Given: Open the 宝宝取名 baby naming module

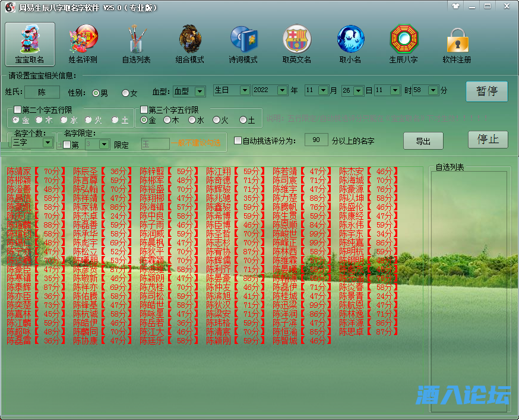Looking at the screenshot, I should 30,44.
